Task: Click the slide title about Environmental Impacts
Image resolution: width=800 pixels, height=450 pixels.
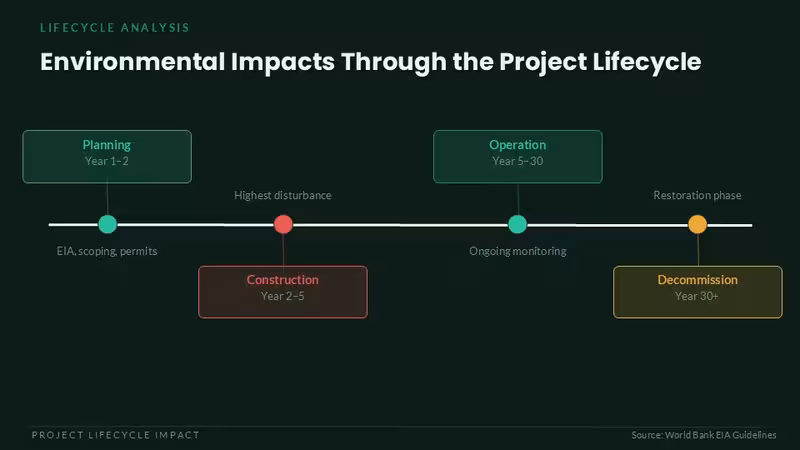Action: (370, 62)
